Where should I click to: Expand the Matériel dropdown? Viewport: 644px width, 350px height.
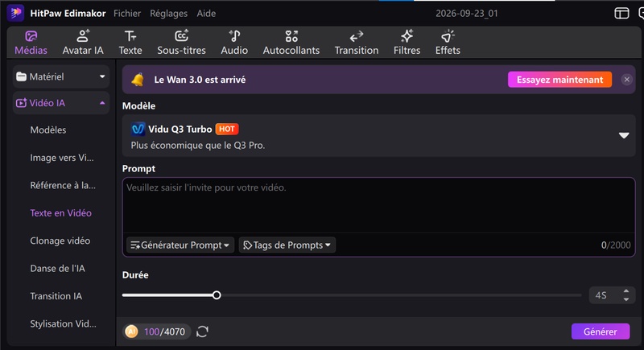61,76
